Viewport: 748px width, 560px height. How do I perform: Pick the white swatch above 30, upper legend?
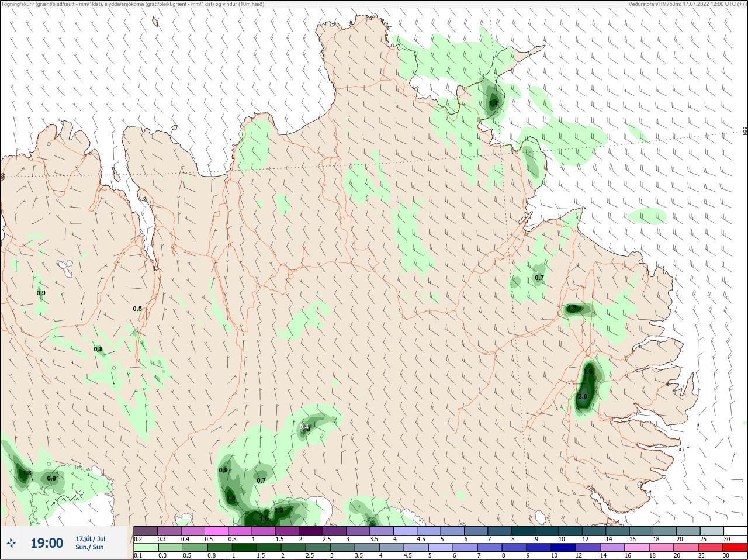[x=736, y=531]
